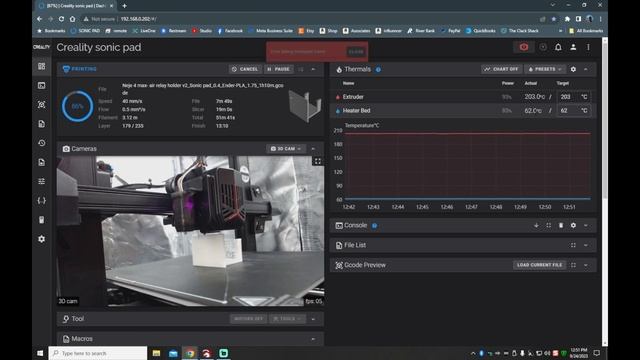The width and height of the screenshot is (640, 360).
Task: Clear the Console with the trash icon
Action: tap(561, 225)
